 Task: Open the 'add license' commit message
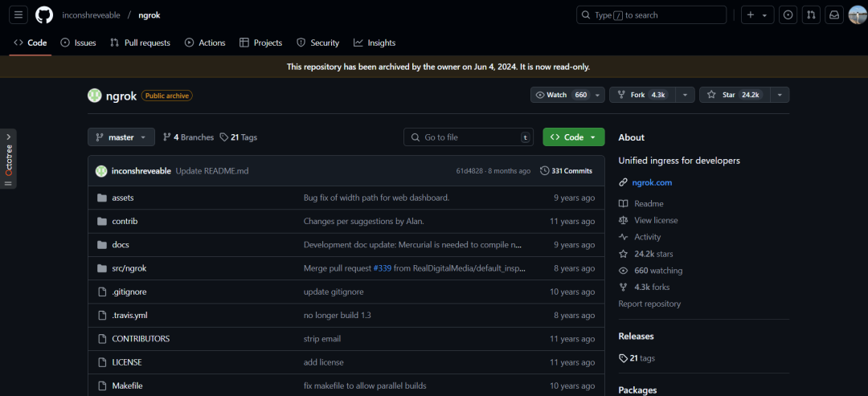[x=323, y=362]
